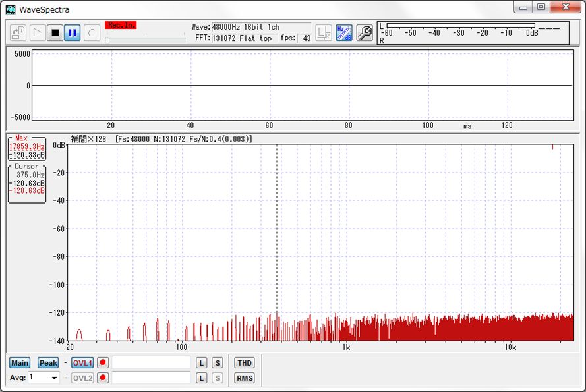The height and width of the screenshot is (392, 586).
Task: Open WaveSpectra settings via the wrench icon
Action: point(364,33)
